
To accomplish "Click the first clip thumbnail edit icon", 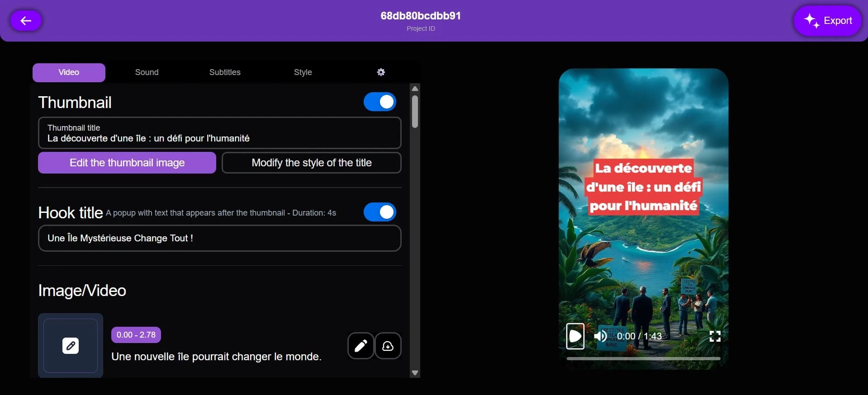I will 71,346.
